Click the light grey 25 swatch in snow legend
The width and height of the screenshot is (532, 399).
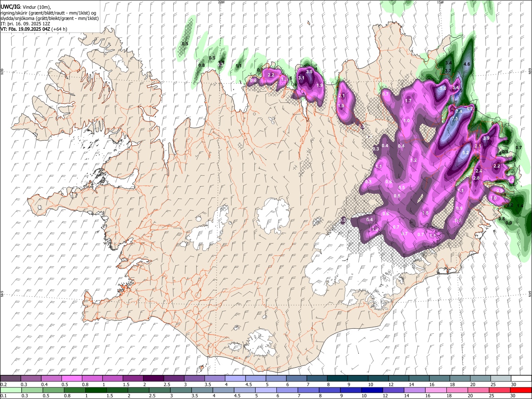click(500, 379)
